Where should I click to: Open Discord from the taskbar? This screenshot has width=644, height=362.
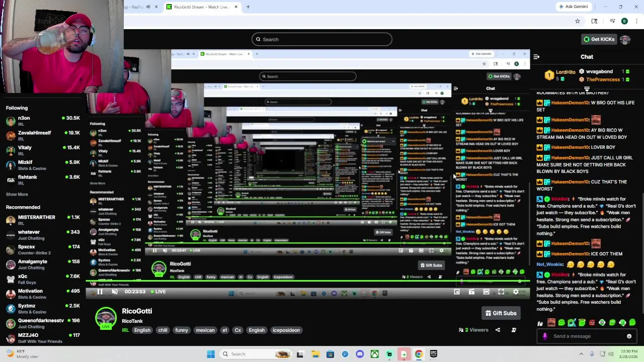(360, 354)
